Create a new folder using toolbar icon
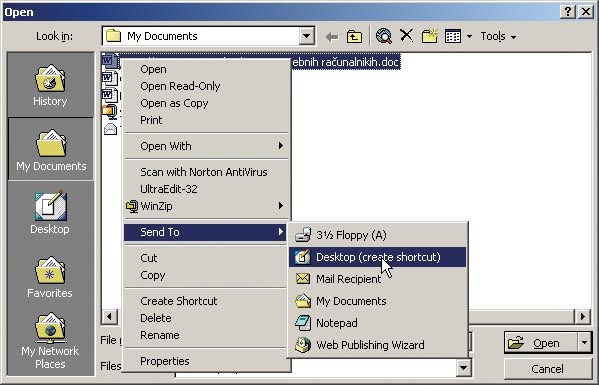The width and height of the screenshot is (599, 385). click(x=430, y=36)
